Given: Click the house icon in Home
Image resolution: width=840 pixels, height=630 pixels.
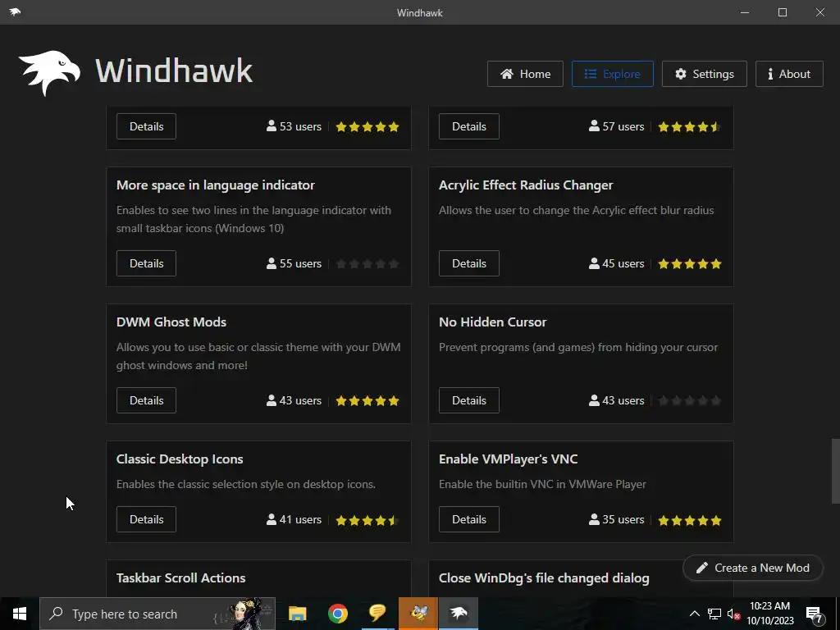Looking at the screenshot, I should 507,74.
